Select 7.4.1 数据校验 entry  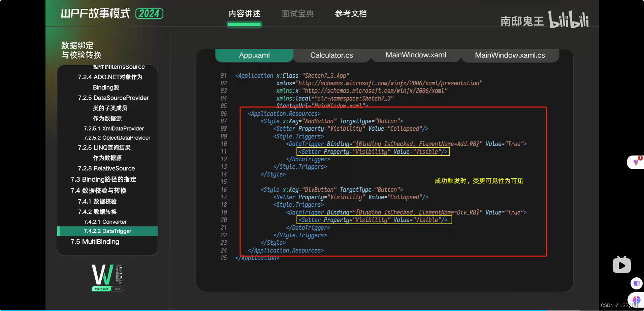tap(97, 201)
